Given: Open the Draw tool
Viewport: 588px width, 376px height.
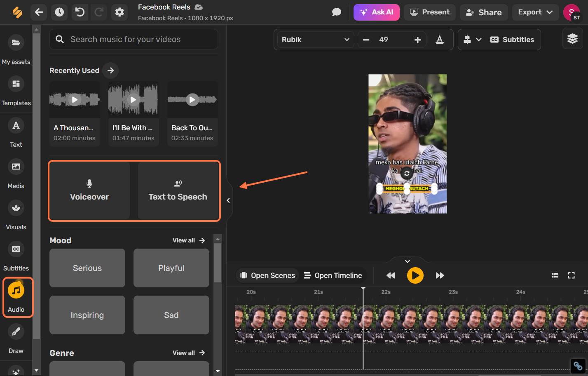Looking at the screenshot, I should (x=16, y=338).
